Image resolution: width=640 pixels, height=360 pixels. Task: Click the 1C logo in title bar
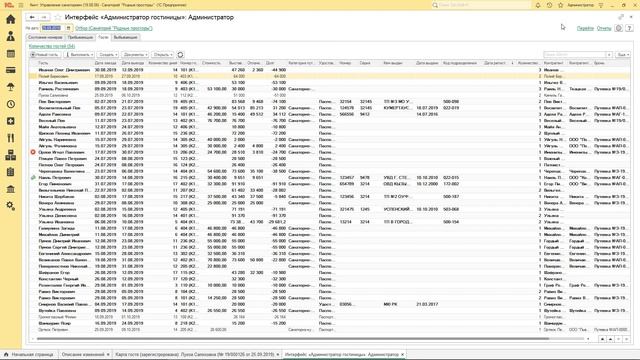coord(10,5)
